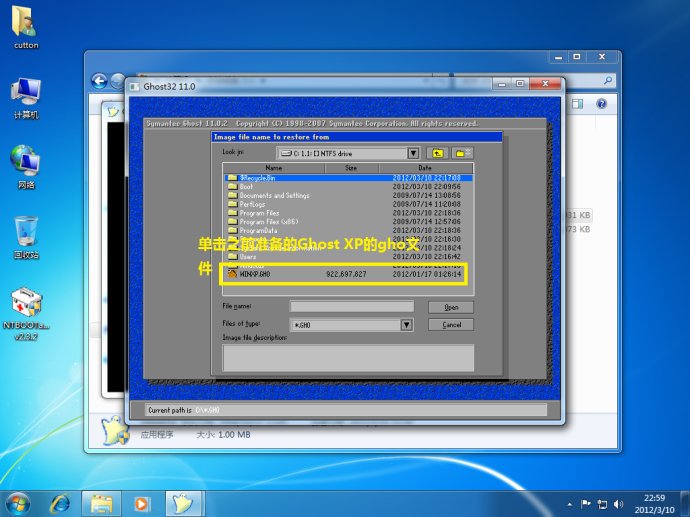Click the Open button in Ghost

click(x=451, y=307)
